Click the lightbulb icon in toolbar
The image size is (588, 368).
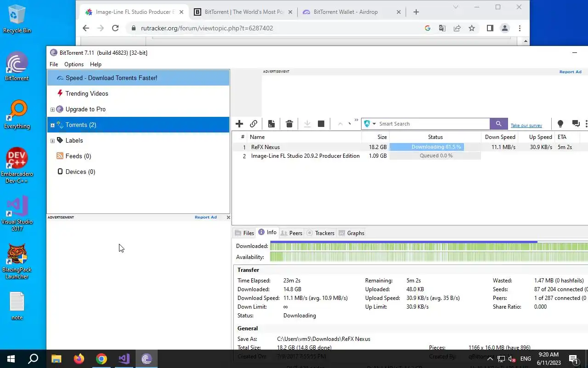click(560, 124)
